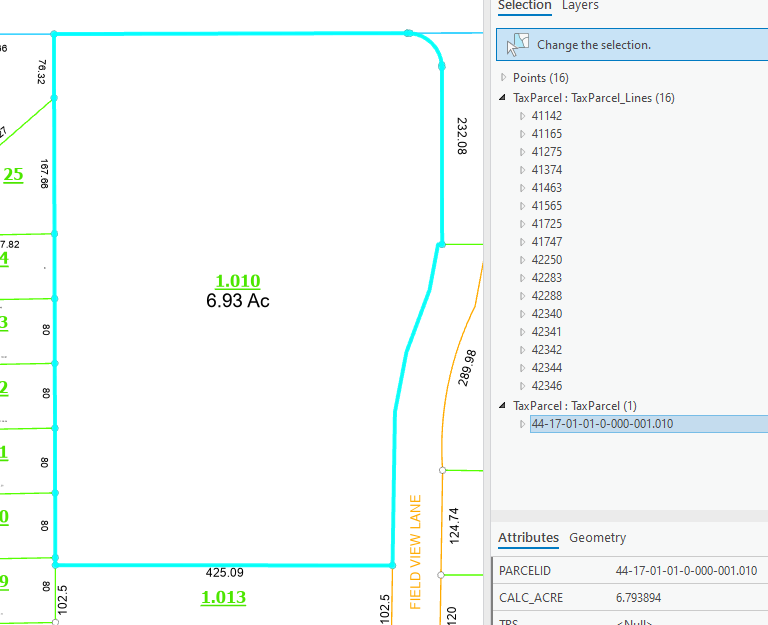Select feature 41725 in the list
The image size is (768, 625).
tap(547, 224)
